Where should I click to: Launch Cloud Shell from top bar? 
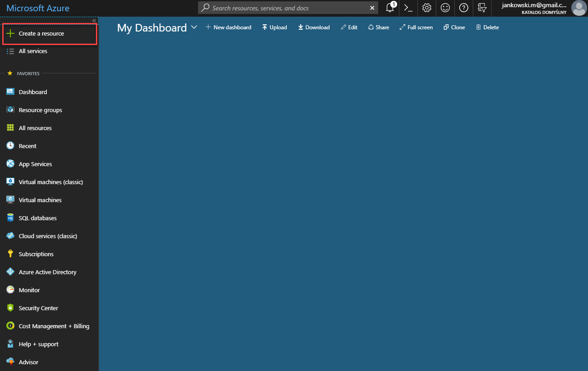pyautogui.click(x=408, y=8)
